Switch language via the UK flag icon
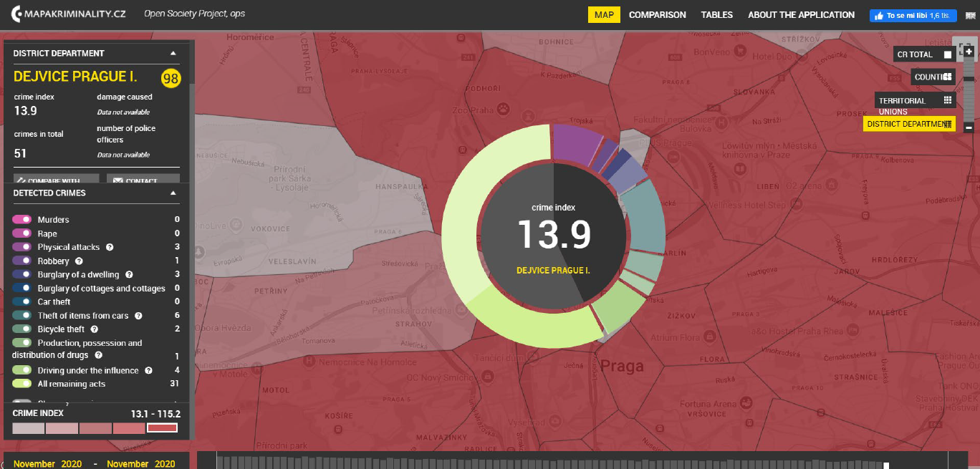This screenshot has width=980, height=469. coord(970,15)
